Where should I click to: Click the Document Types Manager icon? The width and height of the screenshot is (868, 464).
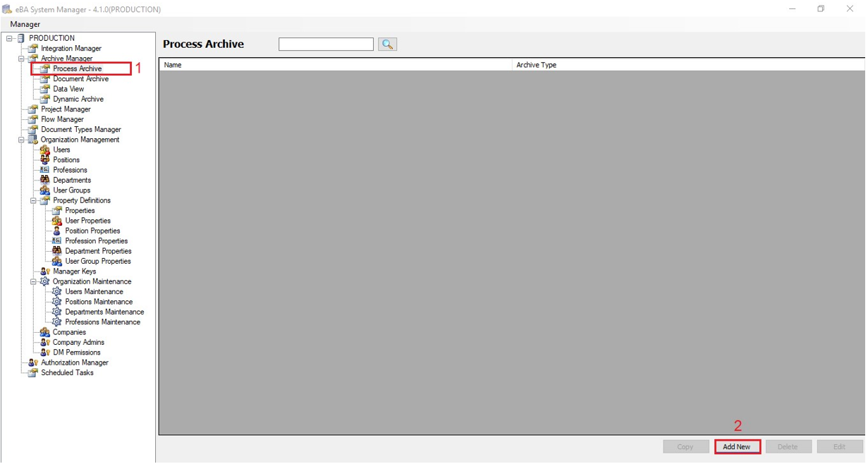(x=32, y=130)
